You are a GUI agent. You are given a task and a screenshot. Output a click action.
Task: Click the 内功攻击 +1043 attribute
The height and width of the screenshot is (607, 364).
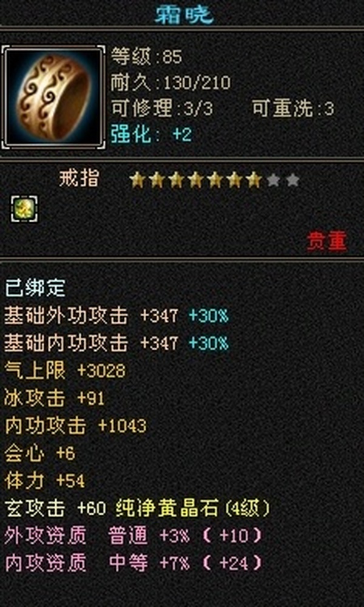[x=75, y=426]
